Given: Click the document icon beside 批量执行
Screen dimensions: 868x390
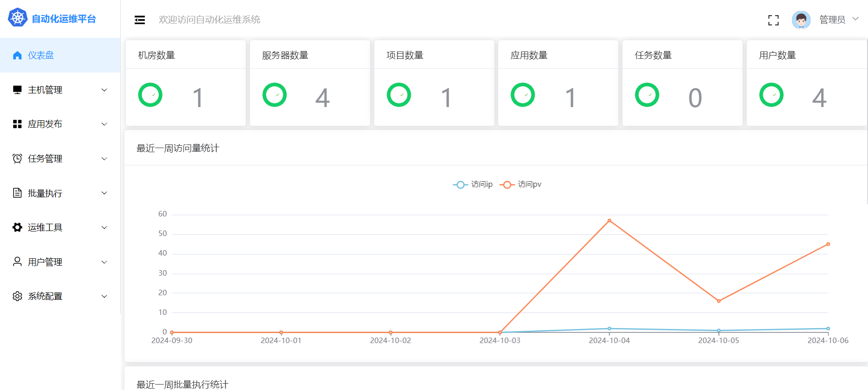Looking at the screenshot, I should pos(17,193).
